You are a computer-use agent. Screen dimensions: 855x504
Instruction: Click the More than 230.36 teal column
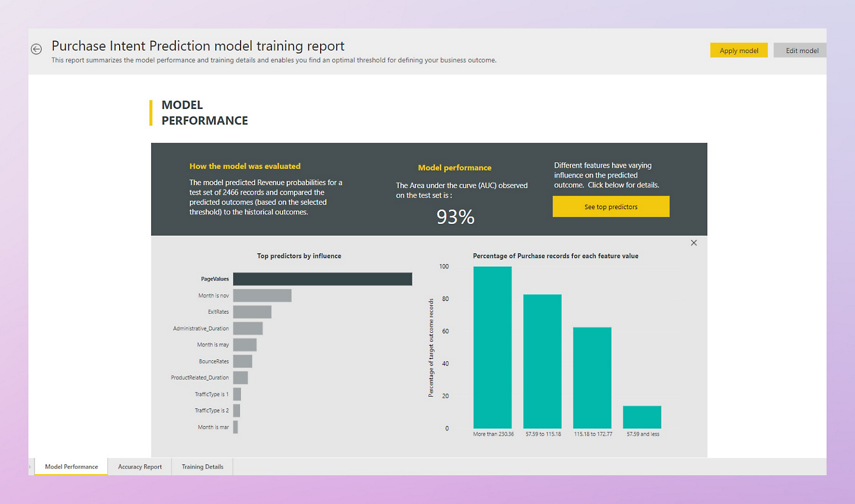(492, 347)
